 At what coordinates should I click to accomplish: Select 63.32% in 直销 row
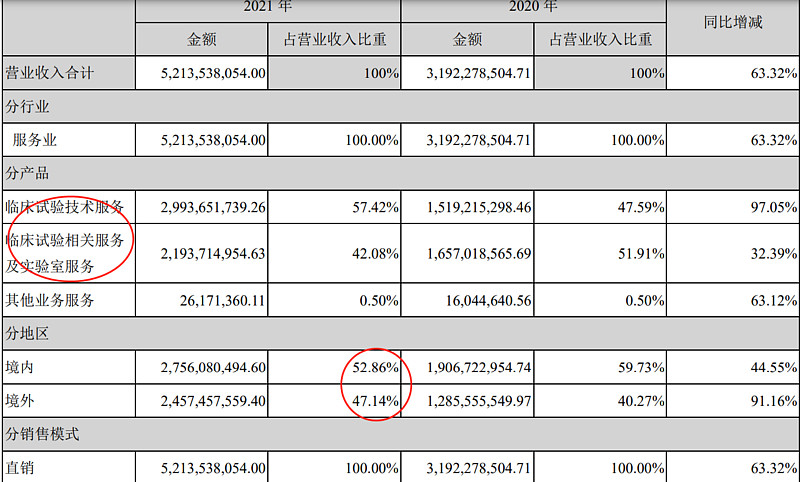pyautogui.click(x=773, y=468)
